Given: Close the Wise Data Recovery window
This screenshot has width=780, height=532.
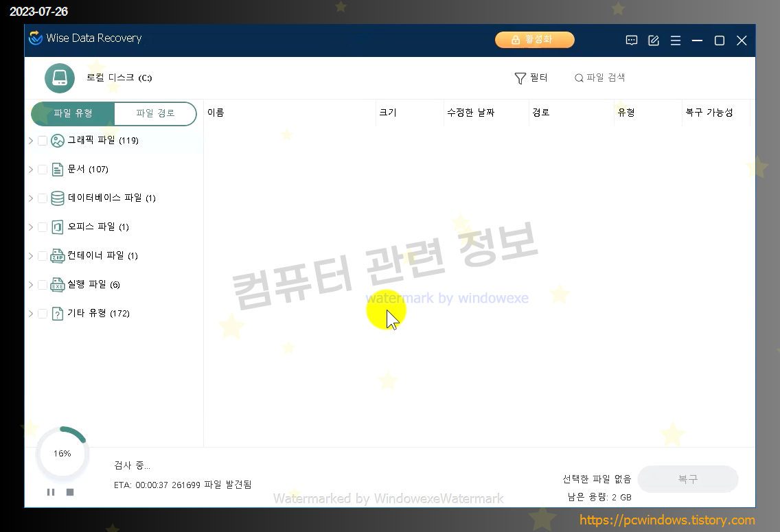Looking at the screenshot, I should pyautogui.click(x=742, y=41).
